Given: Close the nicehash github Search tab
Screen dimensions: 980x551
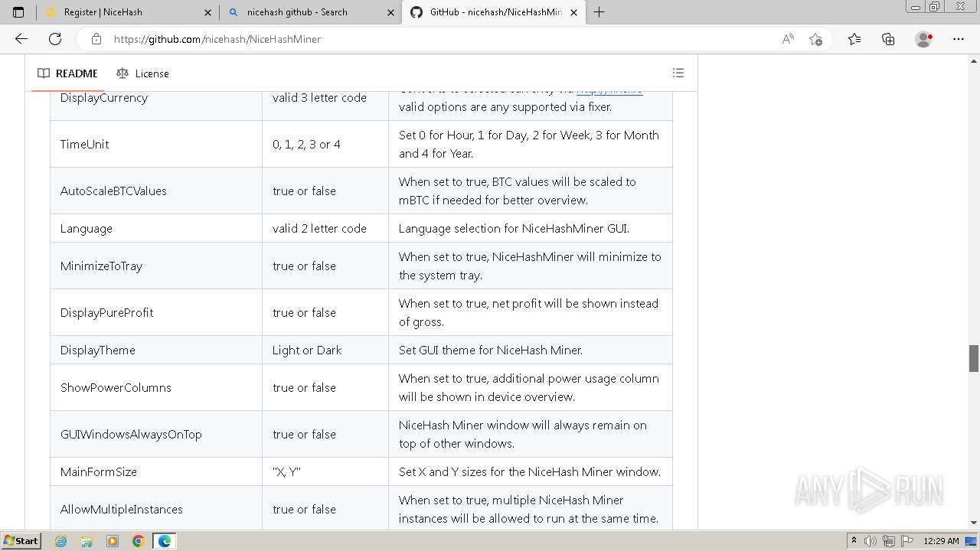Looking at the screenshot, I should (x=390, y=12).
